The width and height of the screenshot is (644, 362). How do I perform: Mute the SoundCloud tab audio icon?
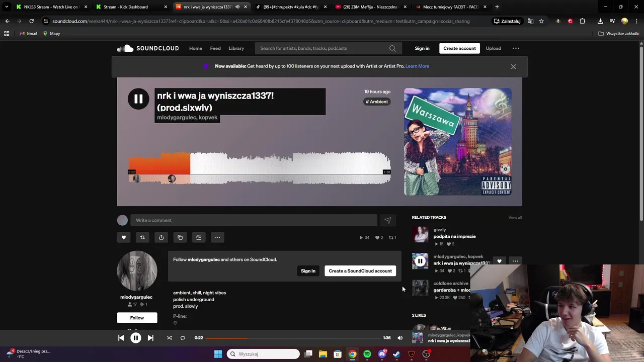pos(237,7)
